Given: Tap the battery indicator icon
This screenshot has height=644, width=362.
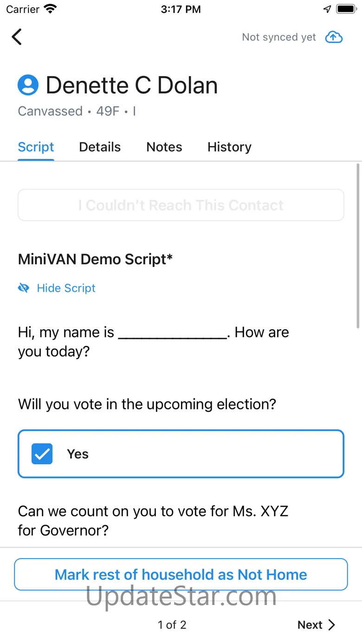Looking at the screenshot, I should 346,9.
